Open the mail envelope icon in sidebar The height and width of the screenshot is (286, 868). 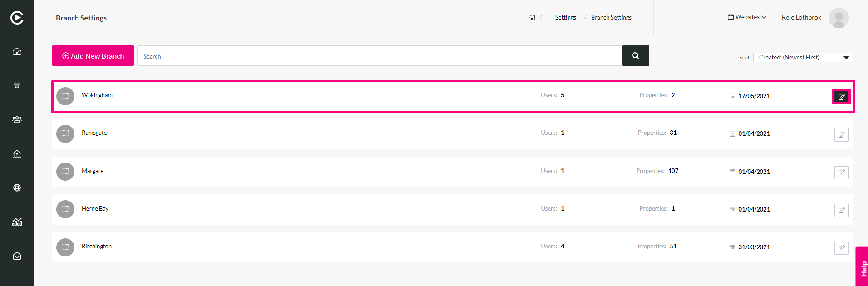[17, 256]
